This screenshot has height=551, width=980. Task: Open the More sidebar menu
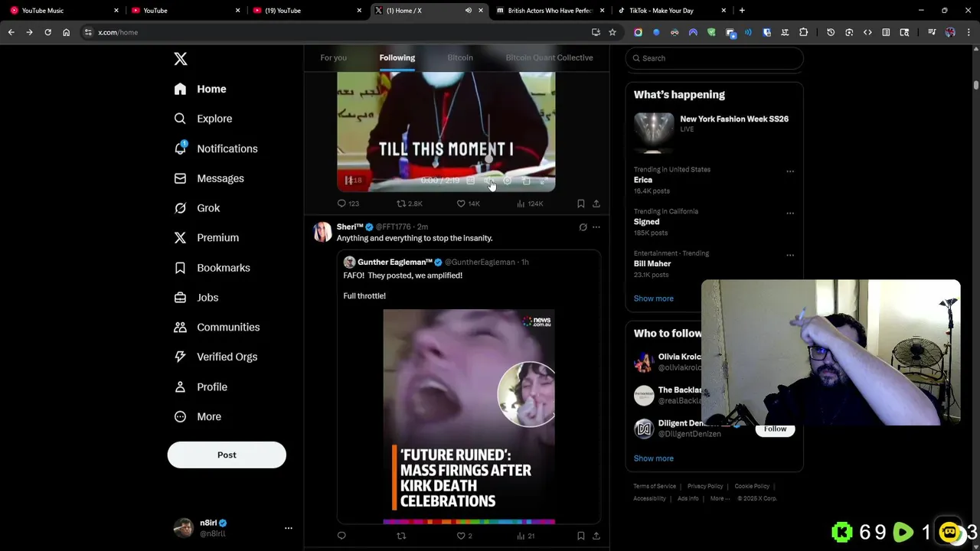click(198, 416)
